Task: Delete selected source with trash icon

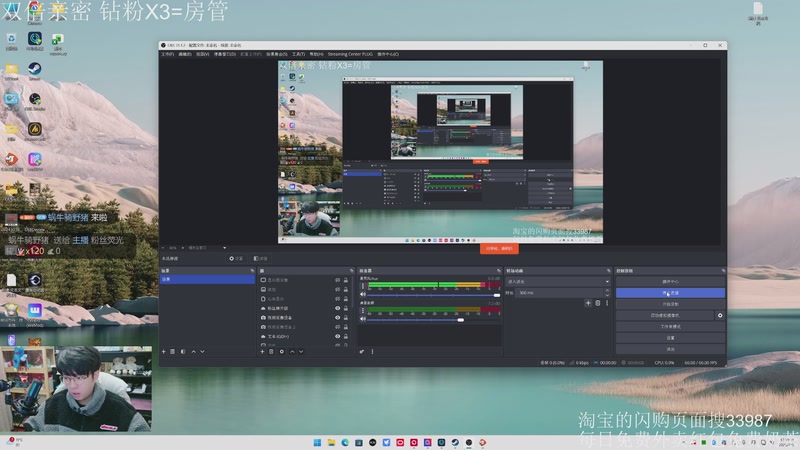Action: (271, 352)
